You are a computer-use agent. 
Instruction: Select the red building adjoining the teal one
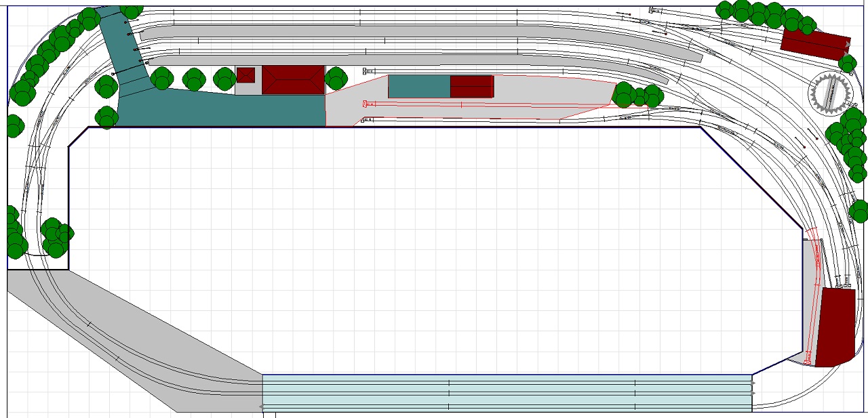[471, 86]
